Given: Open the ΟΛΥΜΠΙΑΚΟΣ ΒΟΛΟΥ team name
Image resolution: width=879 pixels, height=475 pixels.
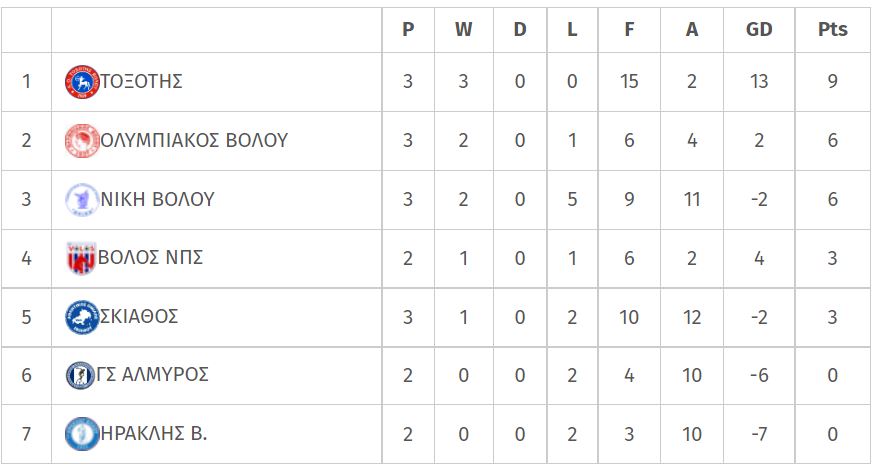Looking at the screenshot, I should [194, 140].
